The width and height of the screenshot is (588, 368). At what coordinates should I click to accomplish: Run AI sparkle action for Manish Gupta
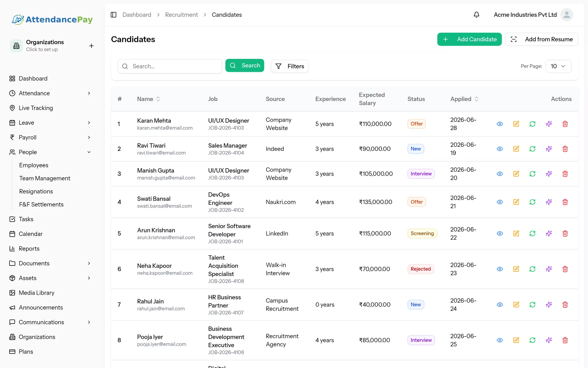[549, 174]
